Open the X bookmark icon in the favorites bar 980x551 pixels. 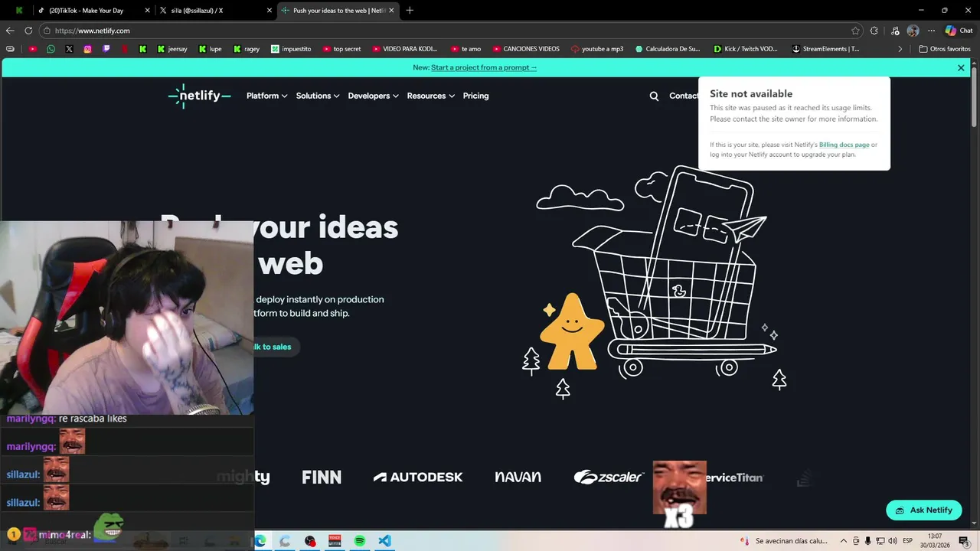click(x=69, y=49)
